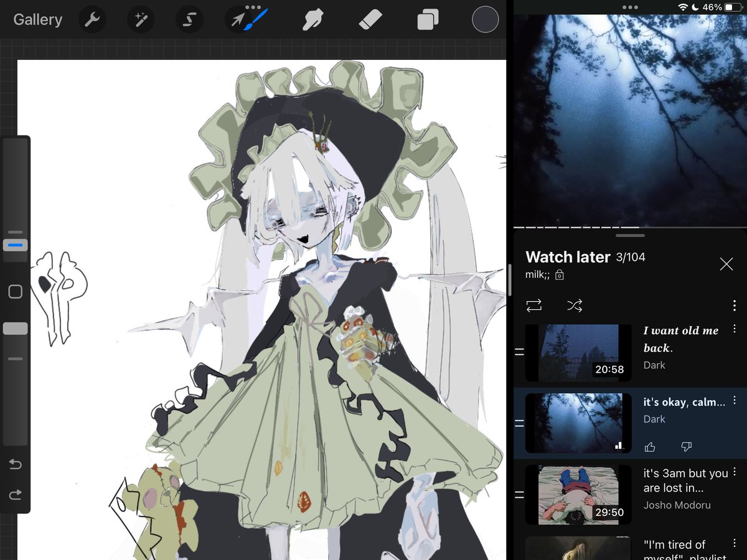The image size is (747, 560).
Task: Select the Transform arrow tool
Action: point(238,20)
